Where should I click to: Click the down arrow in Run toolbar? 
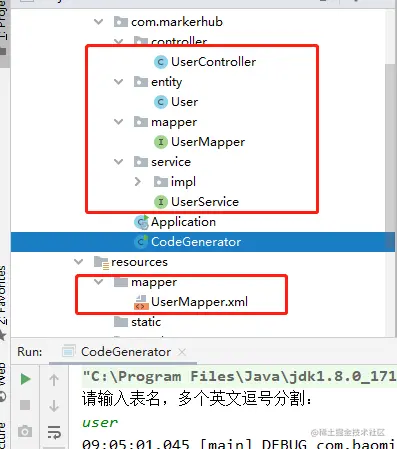54,406
